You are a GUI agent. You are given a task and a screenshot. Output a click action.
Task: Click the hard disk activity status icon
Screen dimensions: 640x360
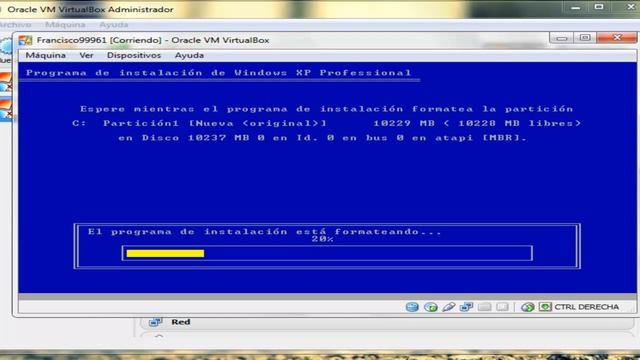click(x=412, y=307)
